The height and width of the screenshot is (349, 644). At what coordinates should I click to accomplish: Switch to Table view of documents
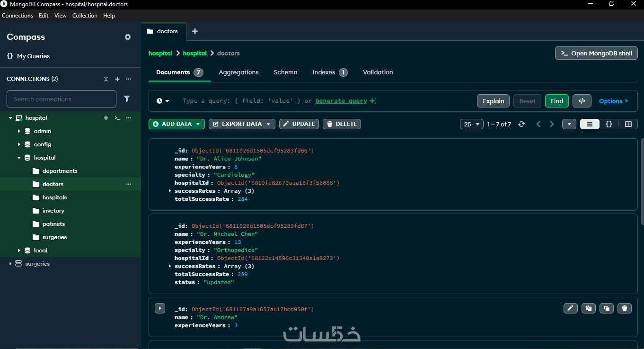[x=628, y=124]
